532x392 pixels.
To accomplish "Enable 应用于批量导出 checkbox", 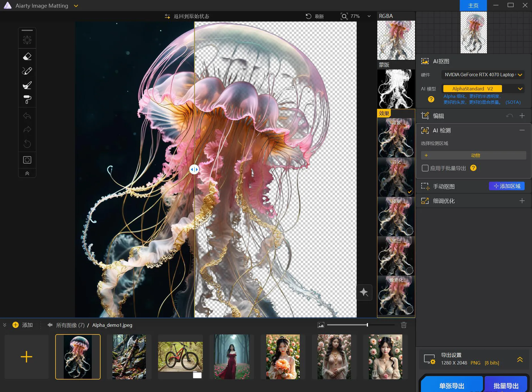I will coord(425,168).
